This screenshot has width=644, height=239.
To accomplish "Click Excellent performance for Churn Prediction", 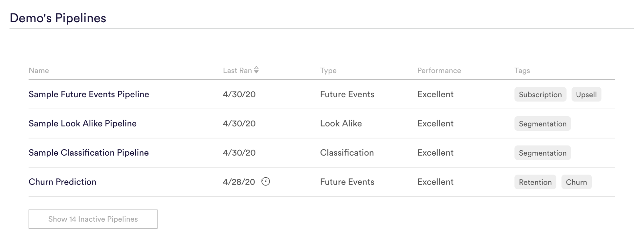I will [x=435, y=182].
